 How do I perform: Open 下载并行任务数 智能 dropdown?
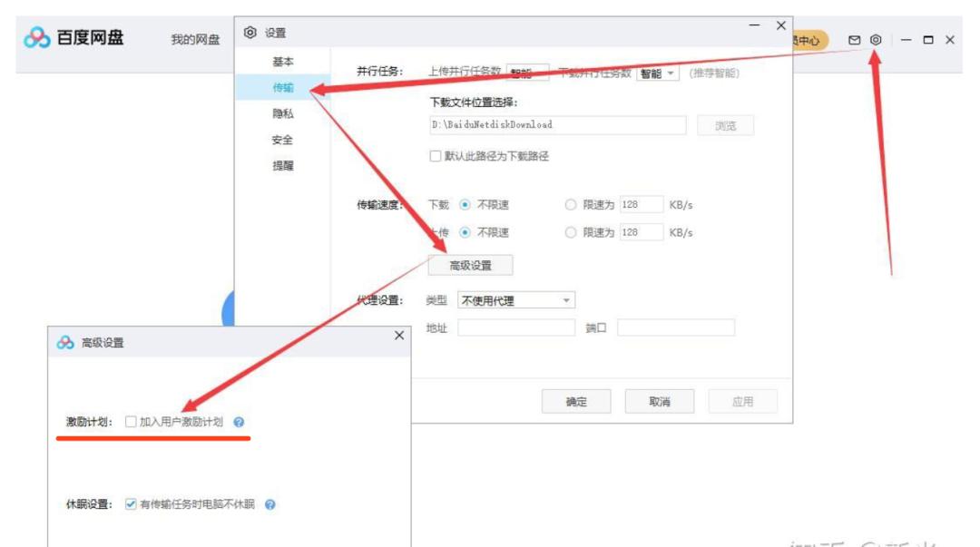coord(658,73)
